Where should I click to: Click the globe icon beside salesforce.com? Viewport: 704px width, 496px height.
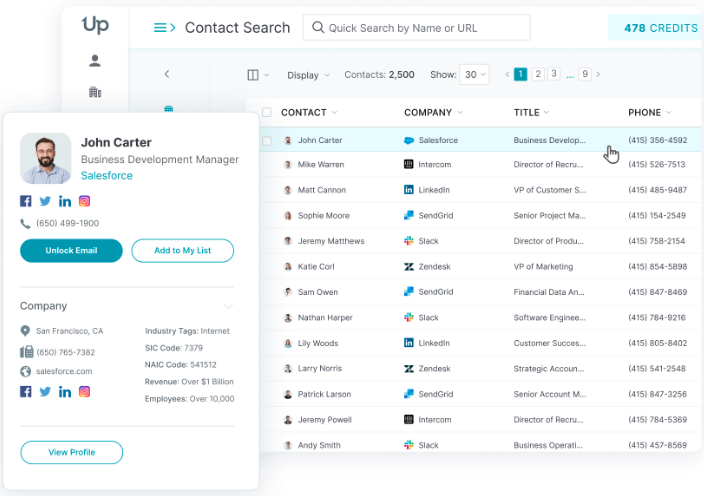click(26, 371)
